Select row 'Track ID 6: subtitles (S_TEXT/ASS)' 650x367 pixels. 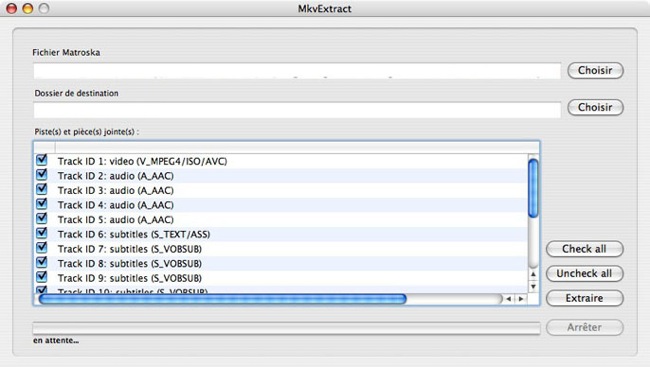[280, 234]
